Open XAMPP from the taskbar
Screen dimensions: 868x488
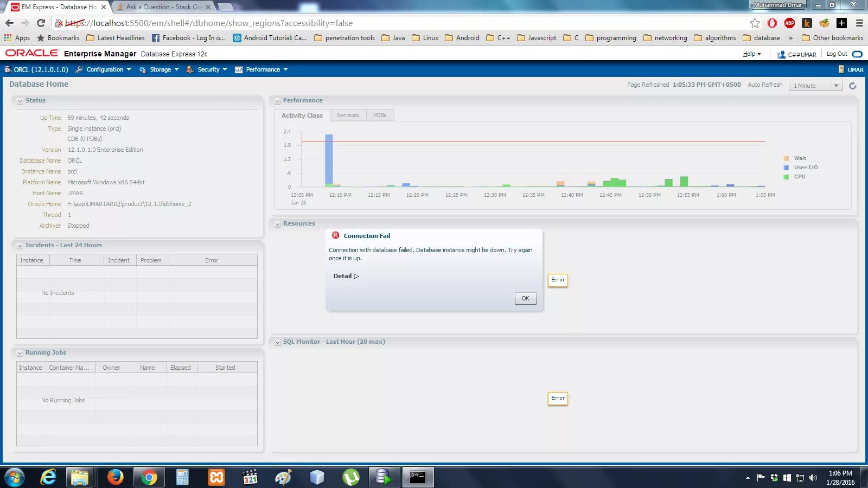(216, 477)
